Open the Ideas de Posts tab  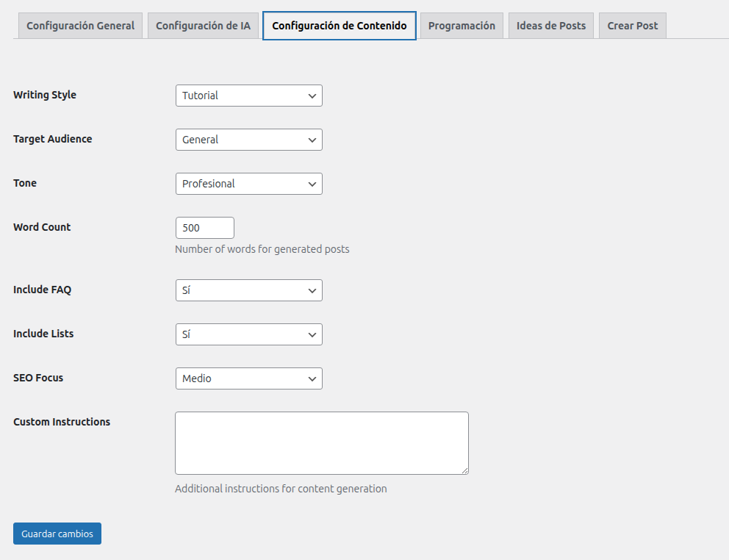point(551,26)
